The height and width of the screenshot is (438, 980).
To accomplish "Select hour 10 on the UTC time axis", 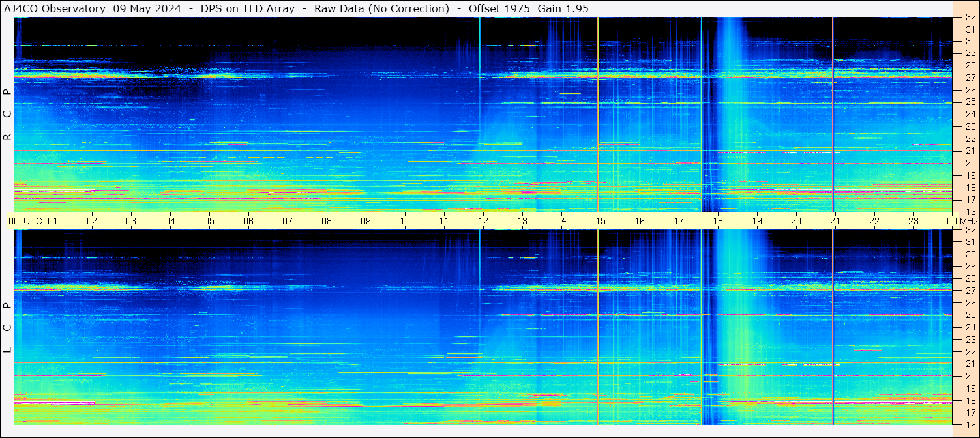I will point(405,221).
